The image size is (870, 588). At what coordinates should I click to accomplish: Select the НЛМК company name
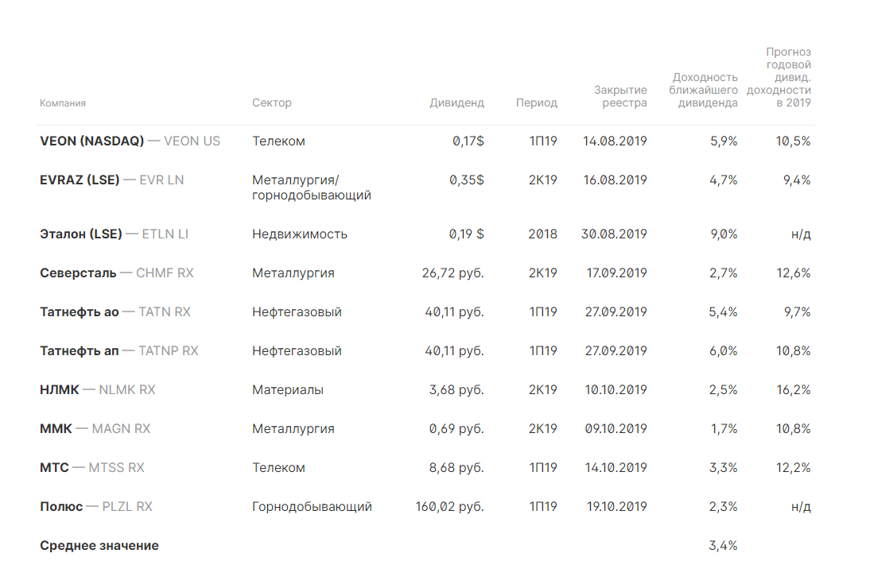(60, 389)
